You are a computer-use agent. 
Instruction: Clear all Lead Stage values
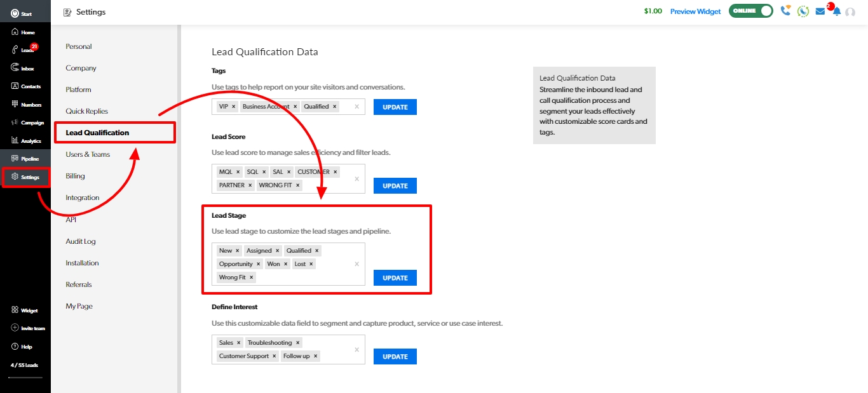[356, 264]
